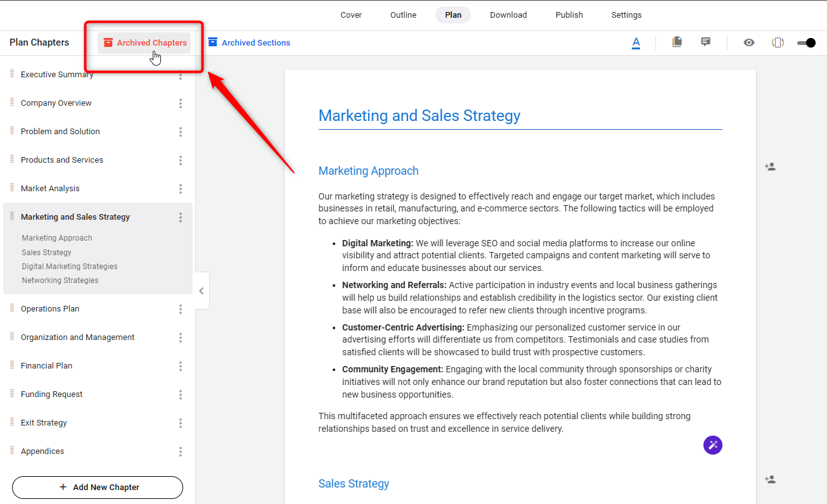This screenshot has height=504, width=827.
Task: Click the Marketing Approach section heading
Action: point(369,171)
